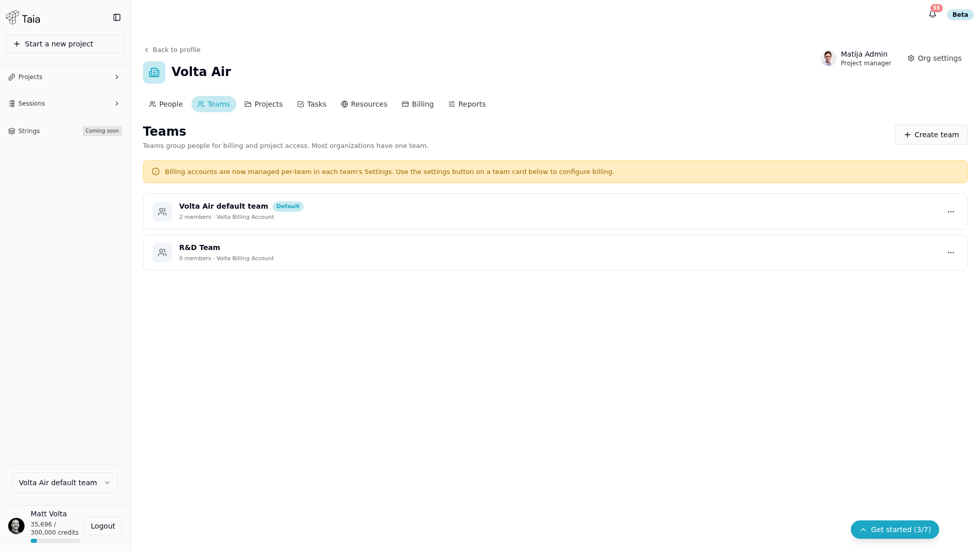Click the Coming soon label next to Strings
This screenshot has height=551, width=980.
pos(102,131)
